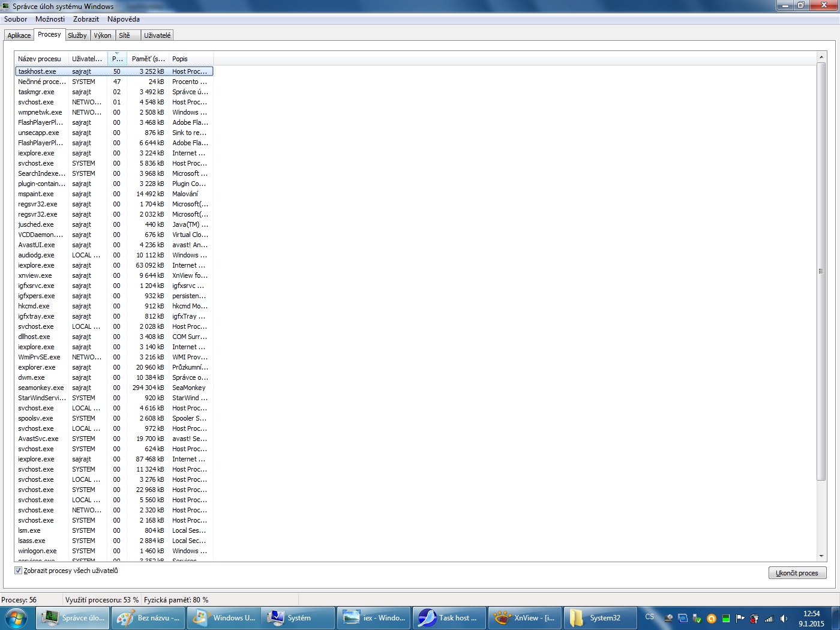Click the volume speaker tray icon
Viewport: 840px width, 630px height.
[783, 618]
